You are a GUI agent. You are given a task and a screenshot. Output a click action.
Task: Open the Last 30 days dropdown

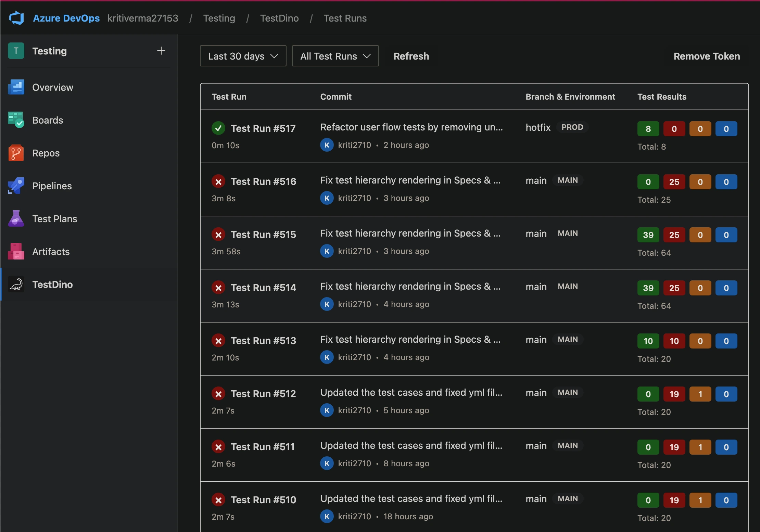pos(243,56)
